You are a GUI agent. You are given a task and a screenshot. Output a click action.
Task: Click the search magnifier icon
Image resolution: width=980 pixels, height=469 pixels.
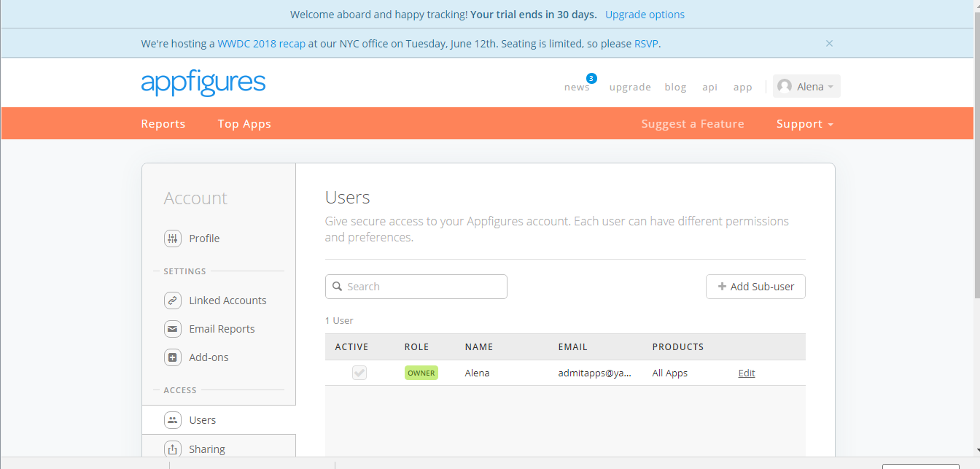click(338, 287)
